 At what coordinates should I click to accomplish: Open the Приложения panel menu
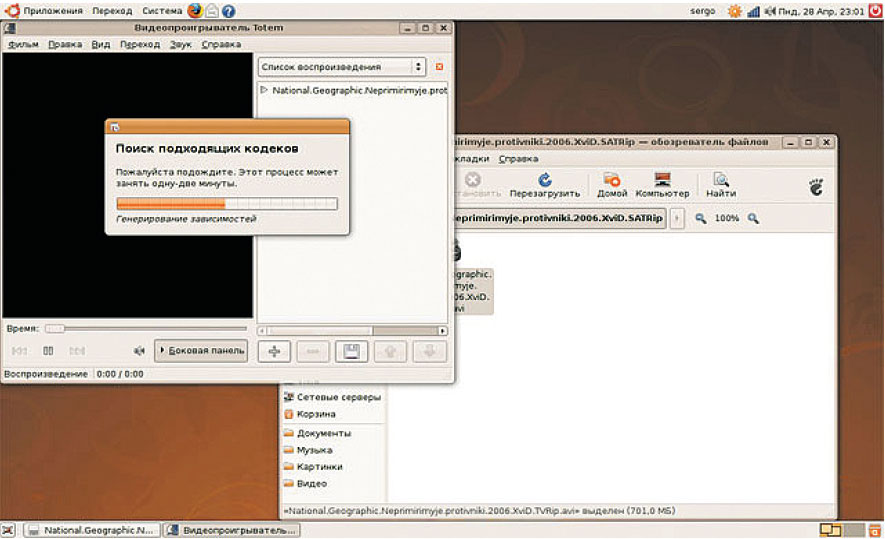click(45, 10)
